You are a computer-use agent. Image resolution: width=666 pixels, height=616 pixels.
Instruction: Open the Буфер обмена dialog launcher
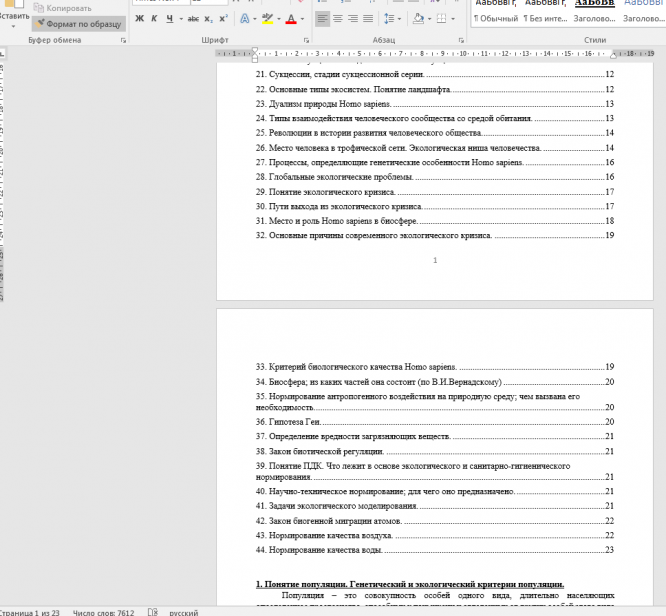click(123, 40)
